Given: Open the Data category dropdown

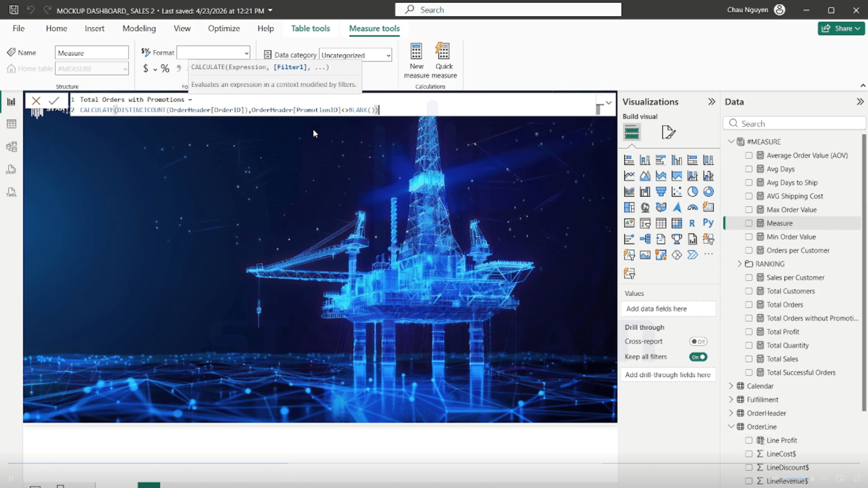Looking at the screenshot, I should [x=356, y=55].
